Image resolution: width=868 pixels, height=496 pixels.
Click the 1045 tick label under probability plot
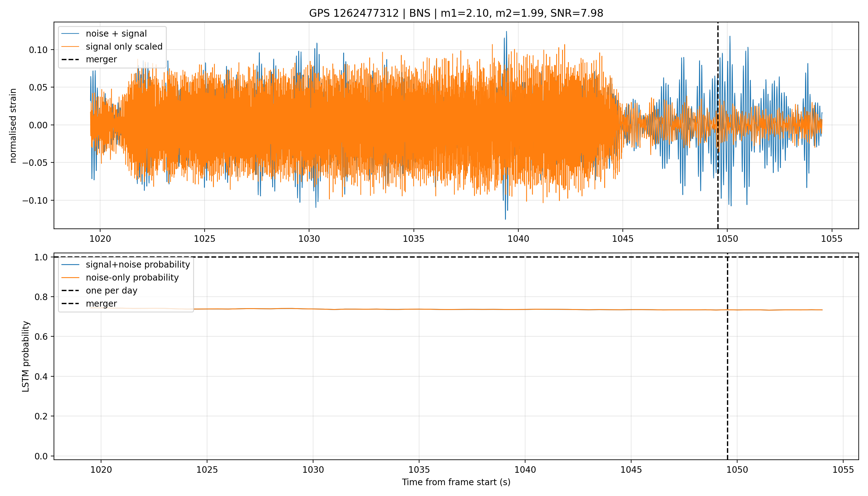tap(631, 470)
